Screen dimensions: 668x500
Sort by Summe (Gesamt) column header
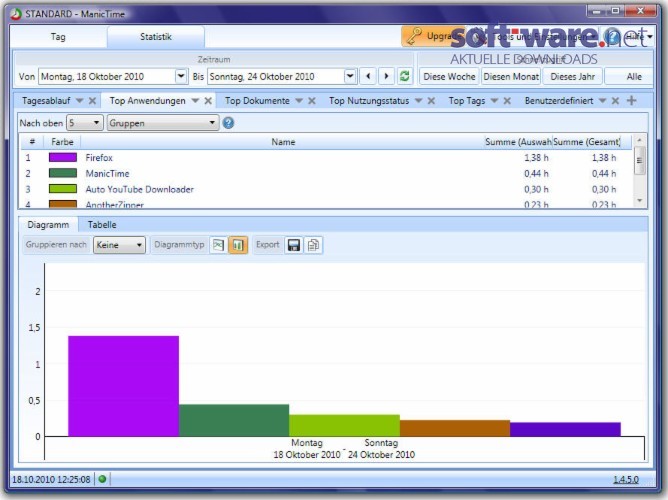(587, 142)
